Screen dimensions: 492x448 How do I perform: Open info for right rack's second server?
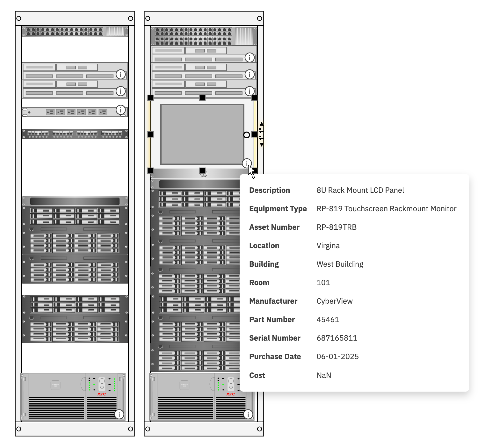[x=250, y=74]
